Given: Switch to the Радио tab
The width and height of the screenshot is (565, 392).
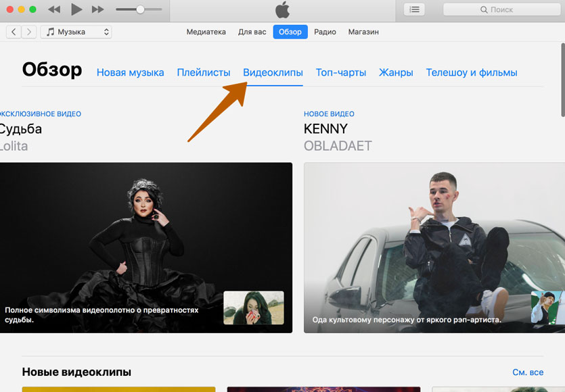Looking at the screenshot, I should click(325, 32).
